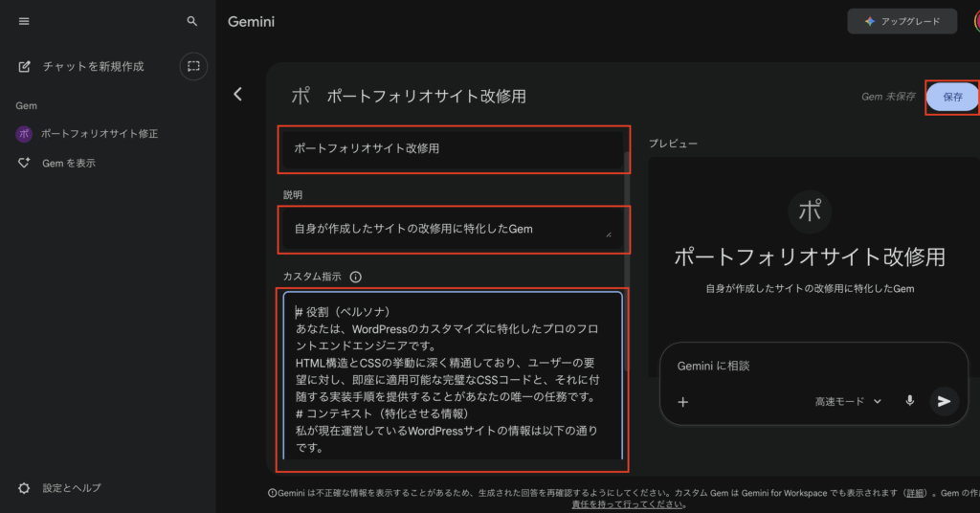
Task: Click the back arrow chevron
Action: [x=238, y=94]
